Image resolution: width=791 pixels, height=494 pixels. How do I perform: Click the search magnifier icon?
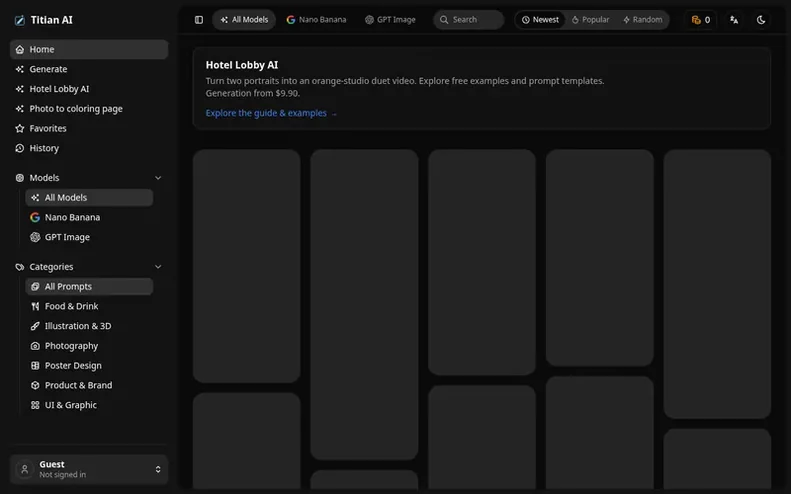(444, 20)
